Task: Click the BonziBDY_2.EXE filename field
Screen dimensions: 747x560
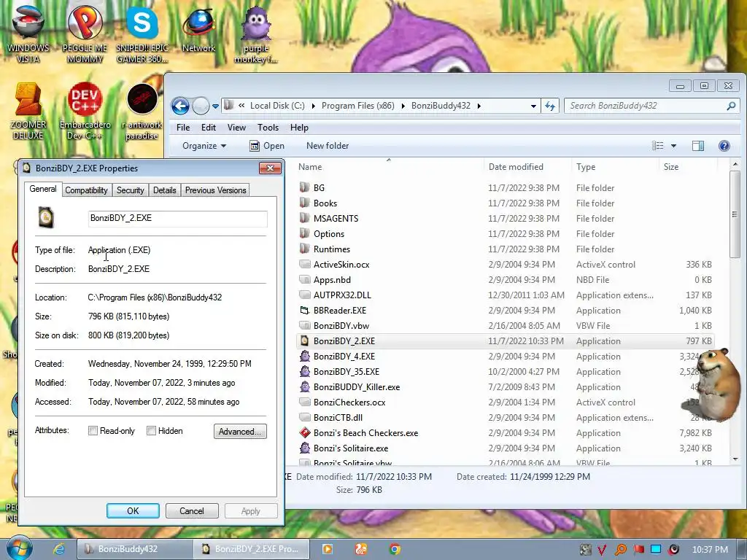Action: click(x=178, y=218)
